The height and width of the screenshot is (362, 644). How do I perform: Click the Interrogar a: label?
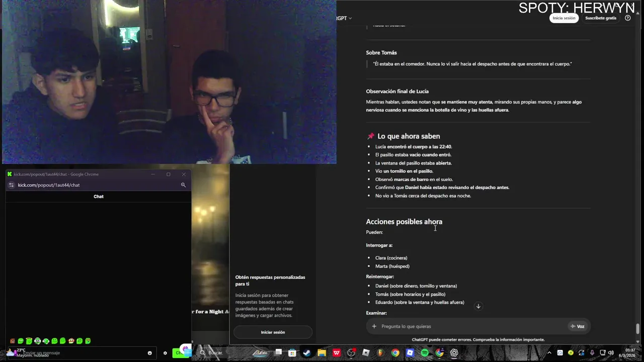tap(379, 245)
